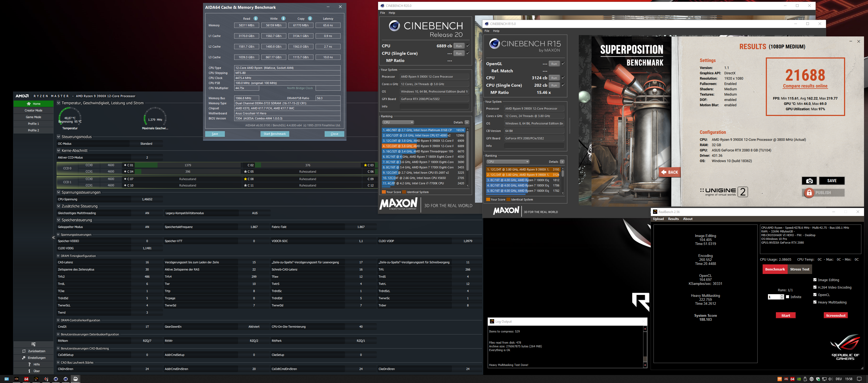This screenshot has height=383, width=868.
Task: Click the Superposition camera screenshot icon
Action: tap(809, 181)
